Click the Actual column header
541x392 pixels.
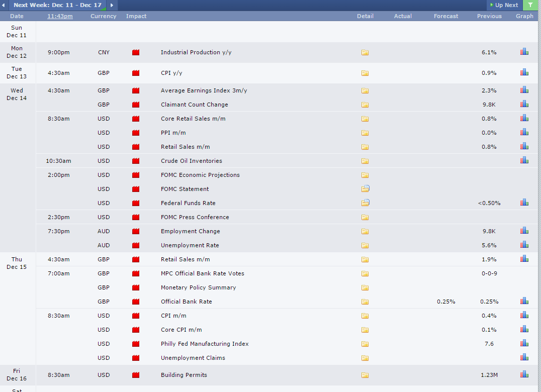(403, 16)
